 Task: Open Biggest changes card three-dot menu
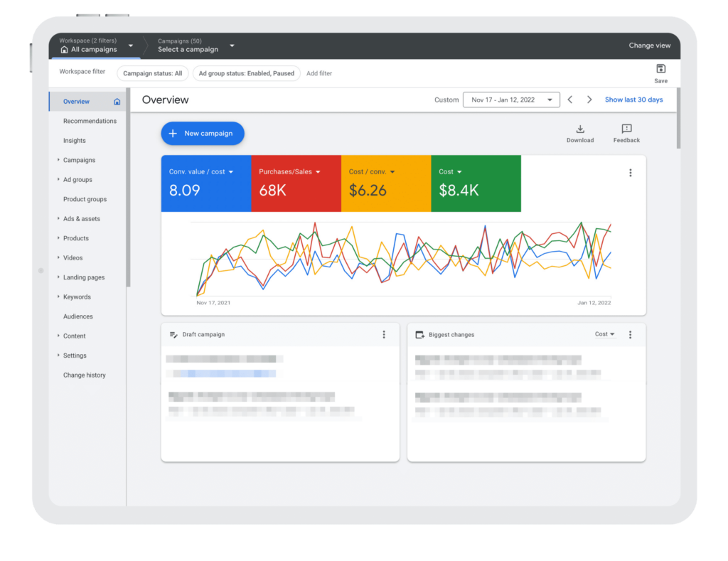pos(630,335)
